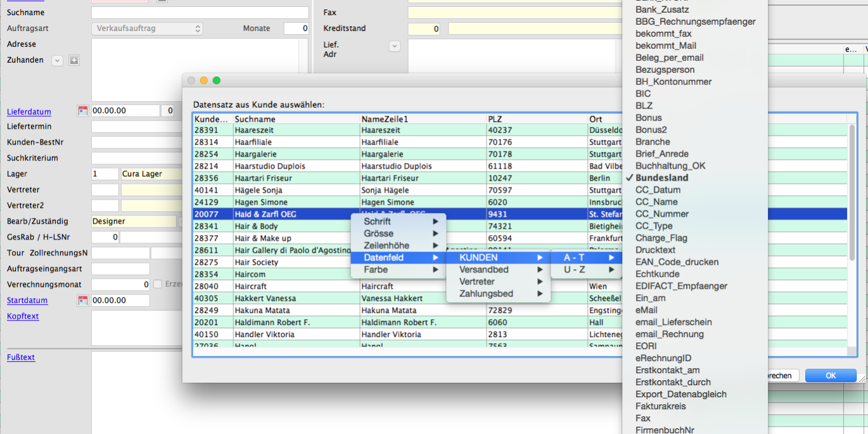868x434 pixels.
Task: Click the Monate value field
Action: (x=296, y=29)
